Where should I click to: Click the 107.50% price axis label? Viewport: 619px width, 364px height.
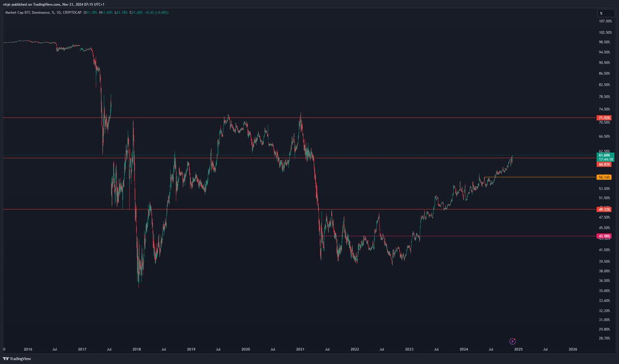pyautogui.click(x=605, y=22)
